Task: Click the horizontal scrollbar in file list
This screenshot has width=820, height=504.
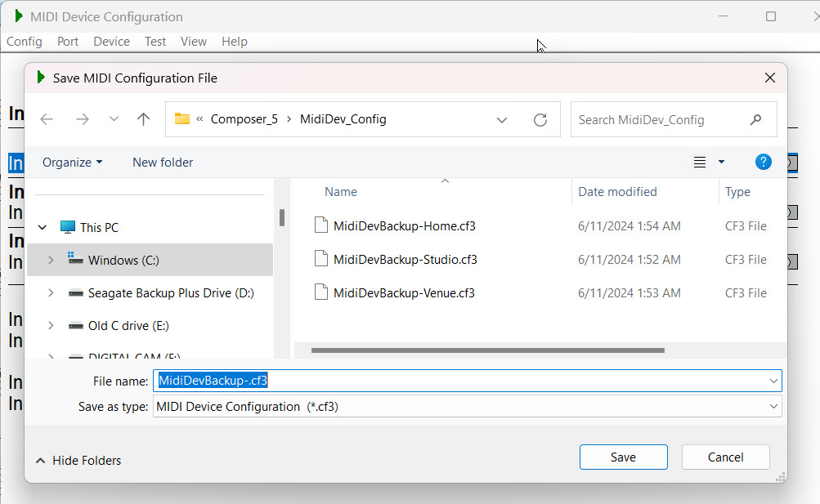Action: coord(487,350)
